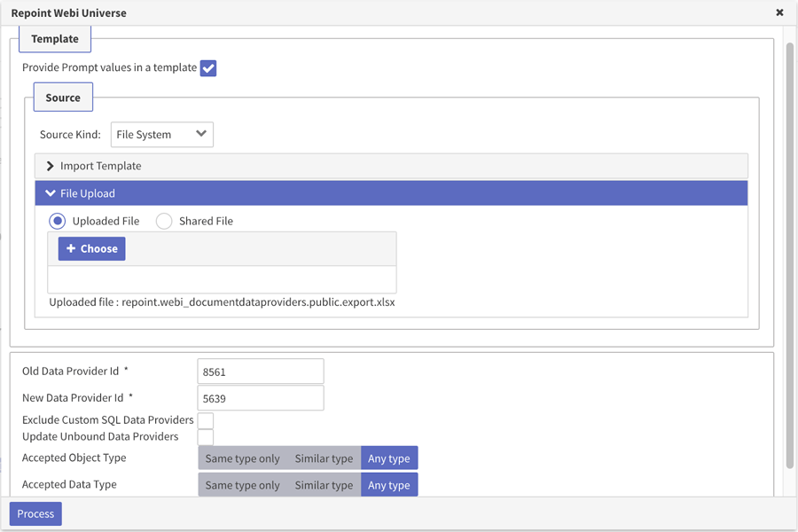The height and width of the screenshot is (532, 798).
Task: Click the Process button
Action: click(35, 513)
